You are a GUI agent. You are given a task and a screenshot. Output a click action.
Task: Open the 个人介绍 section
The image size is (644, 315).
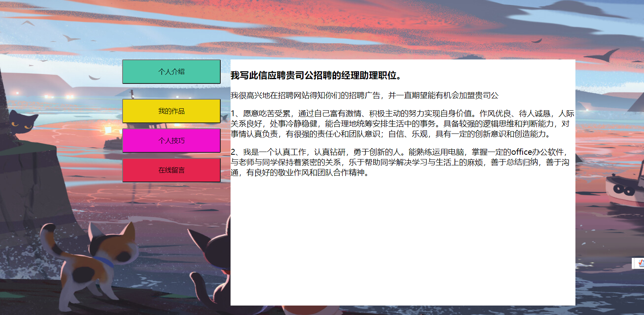171,72
